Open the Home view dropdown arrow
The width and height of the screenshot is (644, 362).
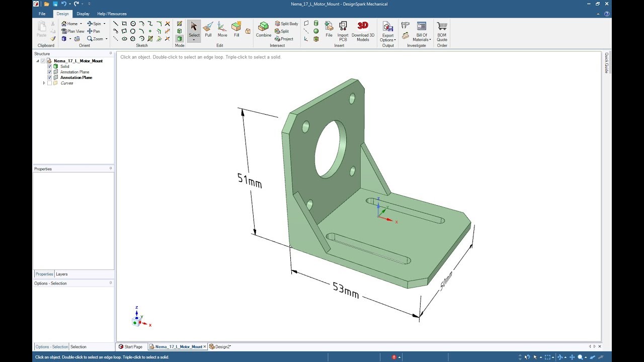pos(81,24)
